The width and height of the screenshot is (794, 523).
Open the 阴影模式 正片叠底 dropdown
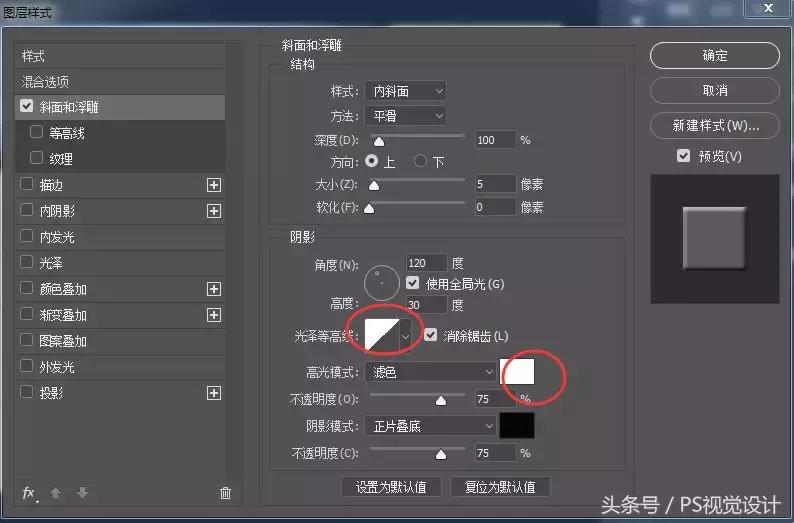(x=430, y=426)
